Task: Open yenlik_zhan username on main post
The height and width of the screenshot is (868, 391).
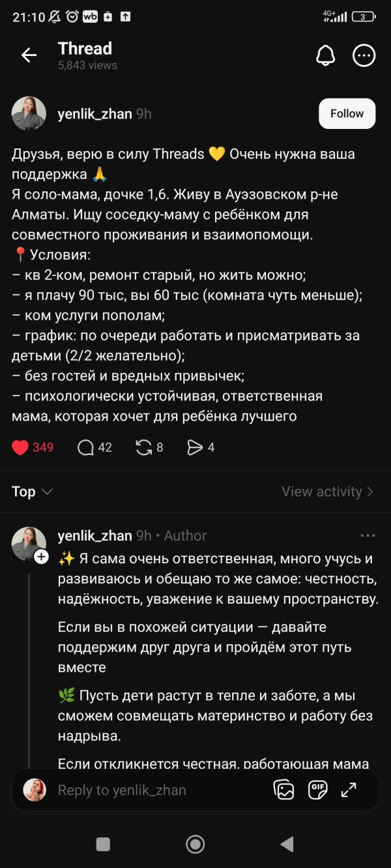Action: [94, 113]
